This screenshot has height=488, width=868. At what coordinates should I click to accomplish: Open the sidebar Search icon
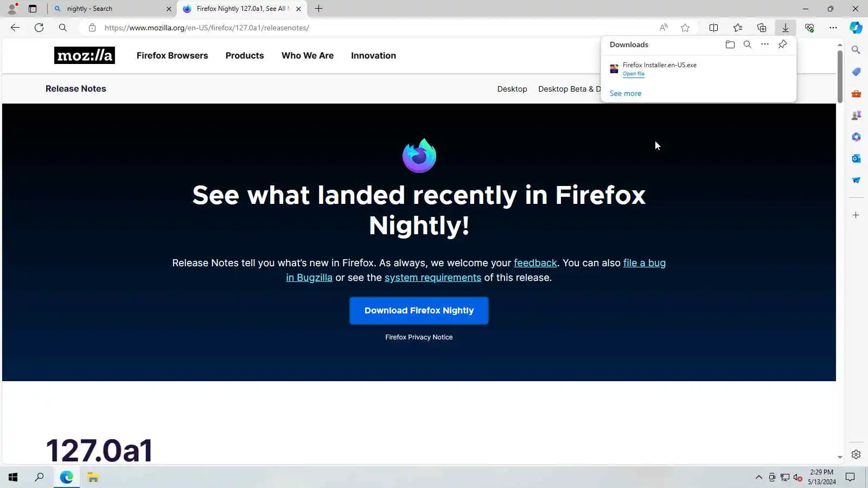856,50
